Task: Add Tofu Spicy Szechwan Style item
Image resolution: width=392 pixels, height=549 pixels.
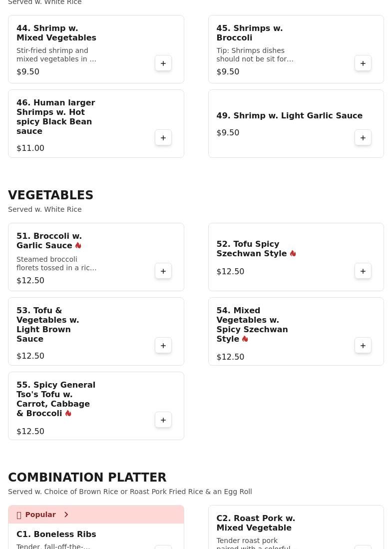Action: (x=363, y=271)
